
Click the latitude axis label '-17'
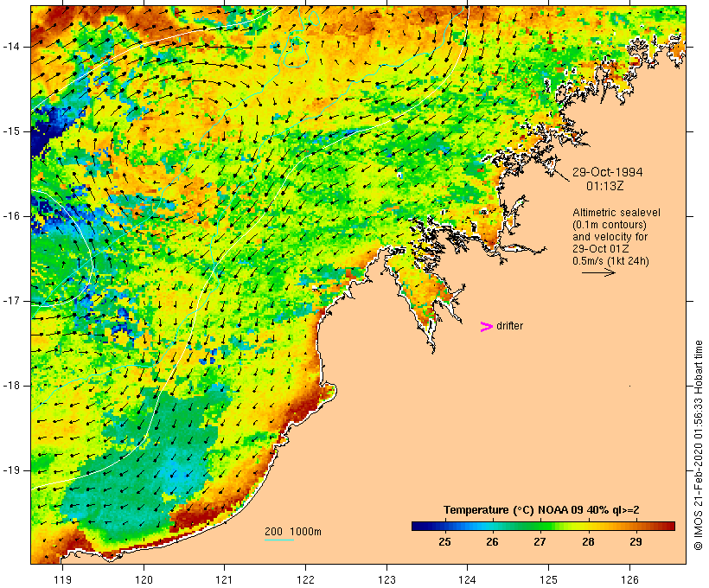(11, 301)
